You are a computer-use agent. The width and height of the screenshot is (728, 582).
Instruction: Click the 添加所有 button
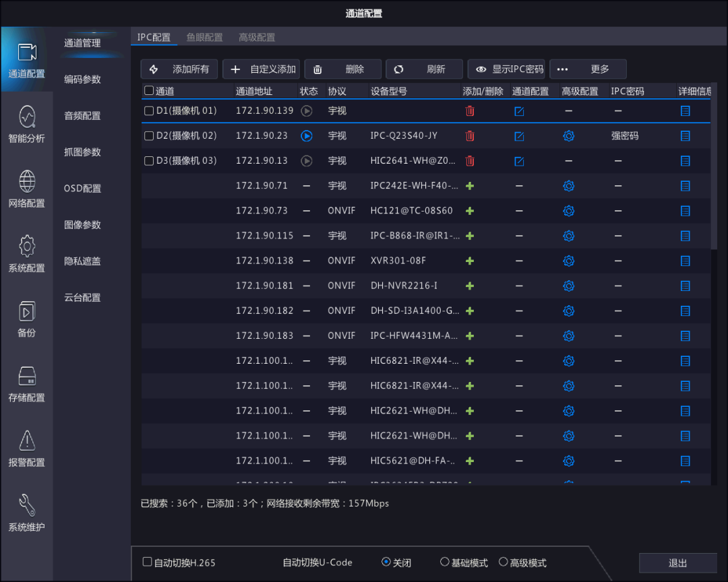(180, 69)
